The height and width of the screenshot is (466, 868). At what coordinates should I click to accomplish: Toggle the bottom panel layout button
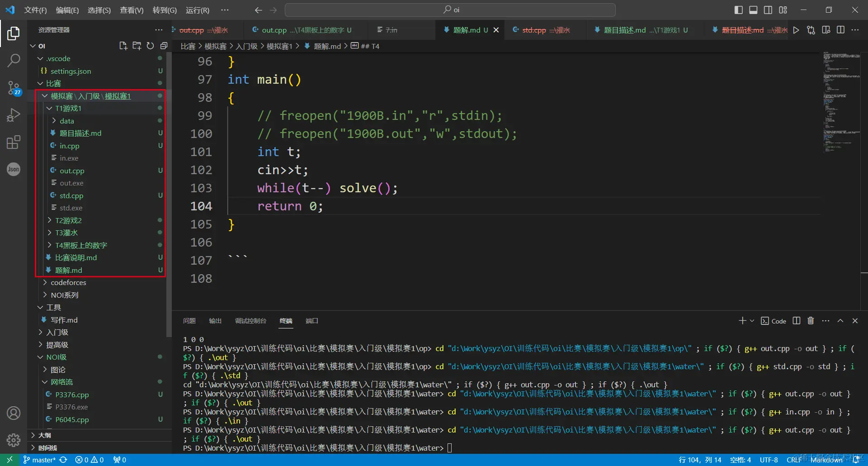pyautogui.click(x=753, y=10)
